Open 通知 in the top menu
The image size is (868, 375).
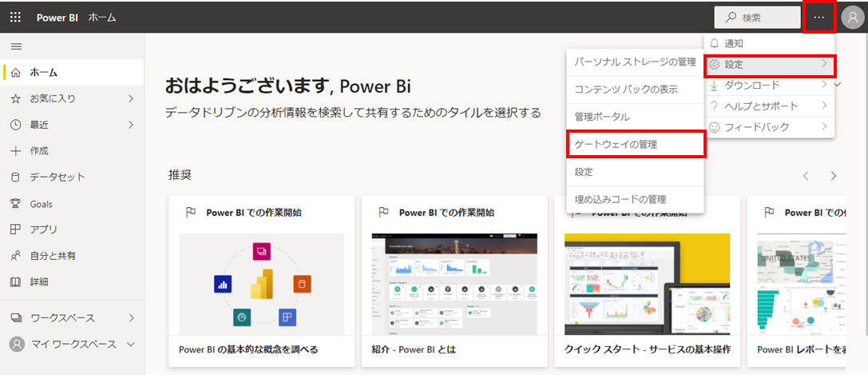click(731, 44)
